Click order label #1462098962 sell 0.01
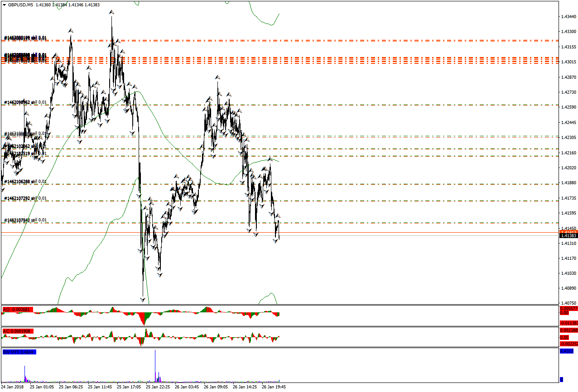 tap(25, 102)
